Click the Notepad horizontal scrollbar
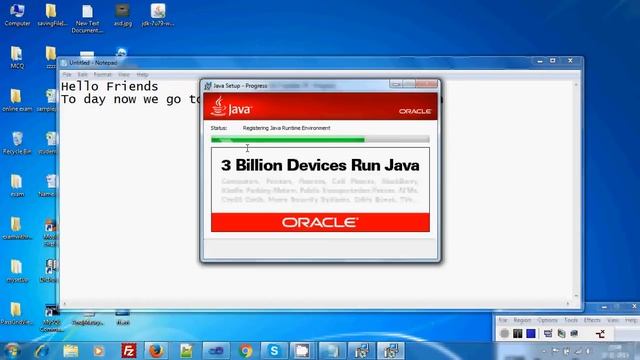The image size is (640, 360). (316, 304)
